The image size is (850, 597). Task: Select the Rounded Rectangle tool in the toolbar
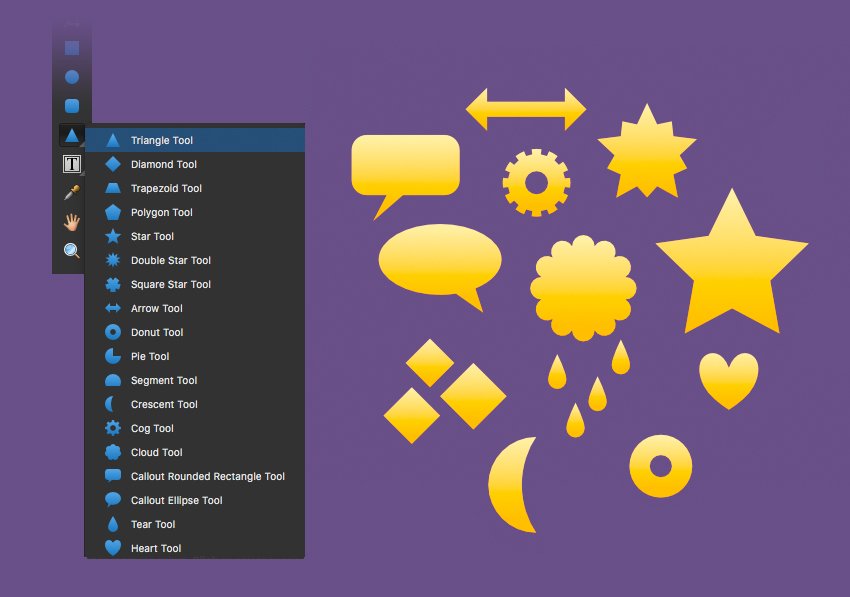[72, 106]
